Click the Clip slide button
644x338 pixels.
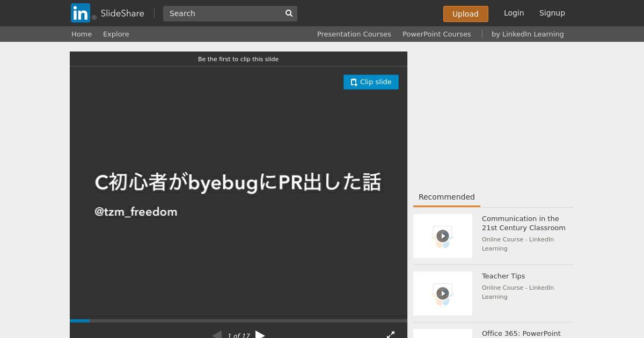click(x=371, y=82)
